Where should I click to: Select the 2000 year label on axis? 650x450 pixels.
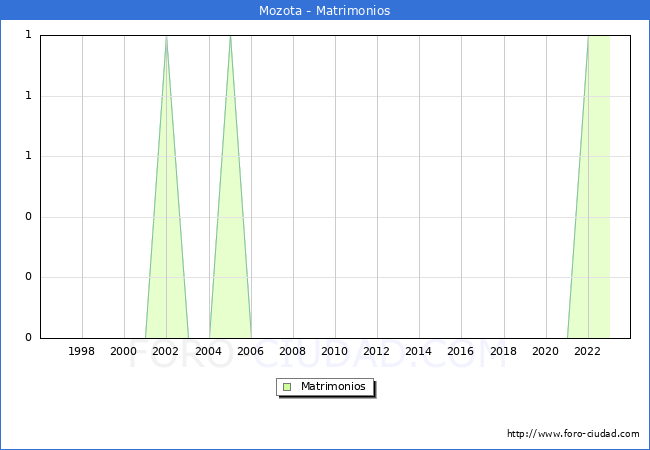(124, 351)
